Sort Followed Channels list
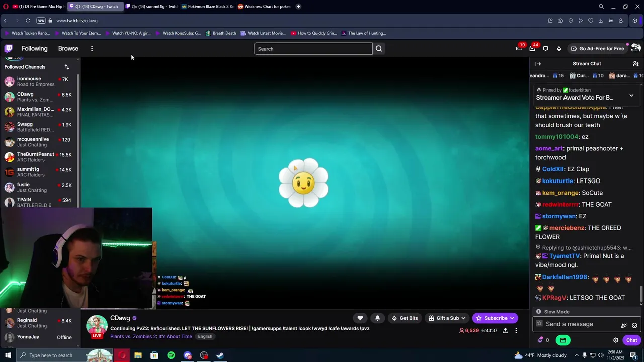This screenshot has width=644, height=362. 67,67
